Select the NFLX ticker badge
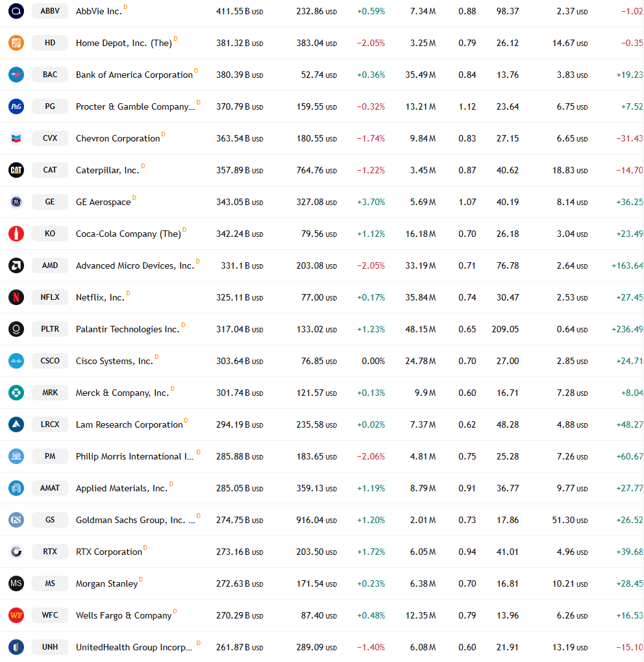 (x=50, y=297)
